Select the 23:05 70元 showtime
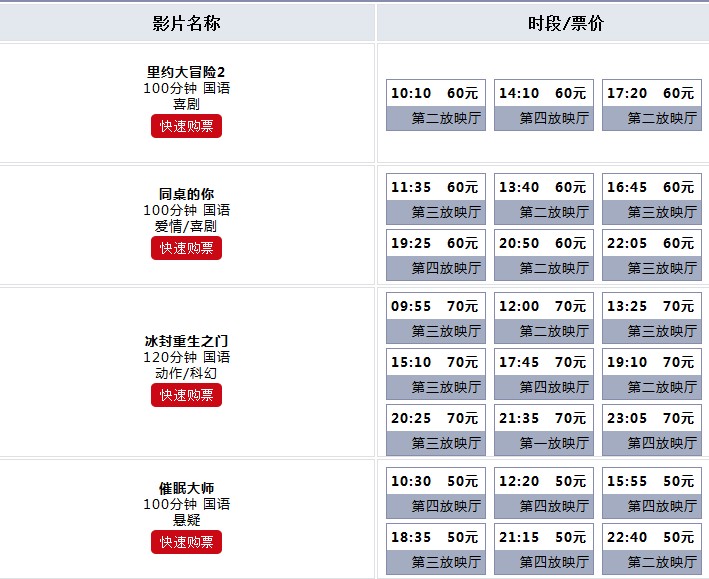 click(652, 430)
